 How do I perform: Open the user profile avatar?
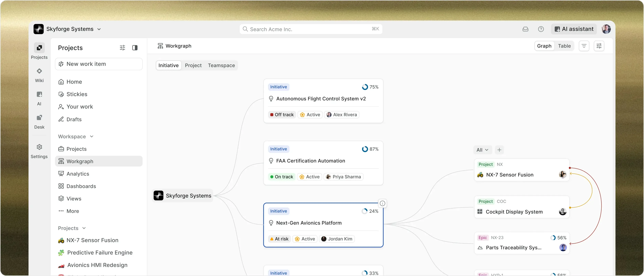point(606,29)
